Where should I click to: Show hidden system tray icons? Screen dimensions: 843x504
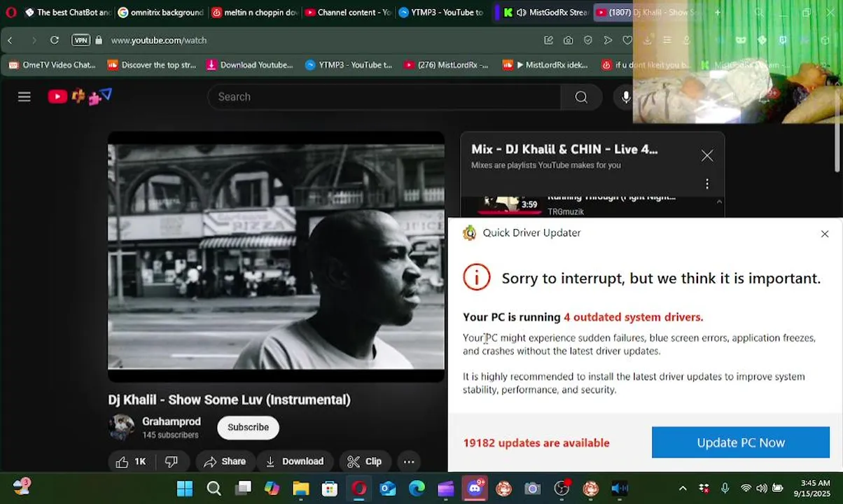(683, 488)
